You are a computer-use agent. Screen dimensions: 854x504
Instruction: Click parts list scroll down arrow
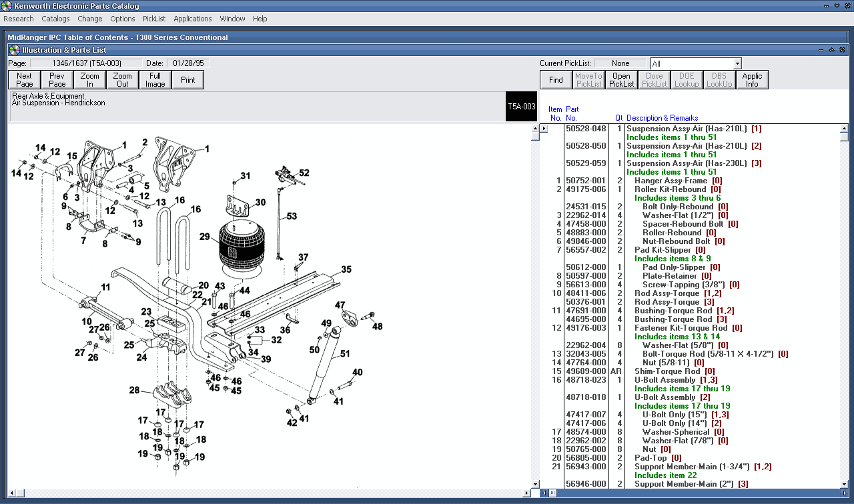tap(844, 483)
